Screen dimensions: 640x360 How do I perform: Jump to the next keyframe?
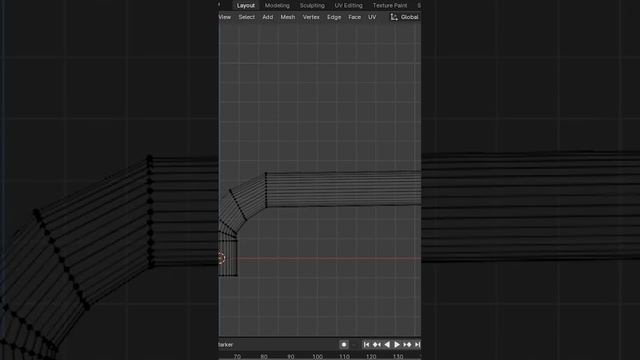407,344
